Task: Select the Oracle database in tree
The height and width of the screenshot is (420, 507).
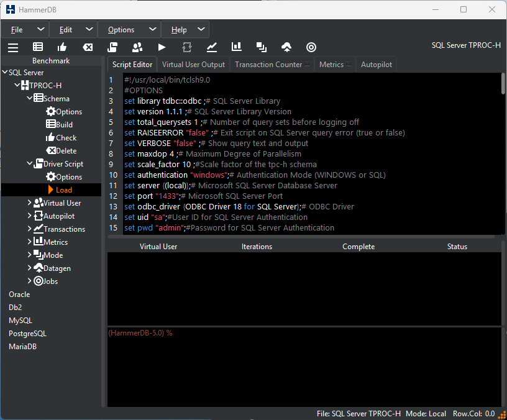Action: point(19,294)
